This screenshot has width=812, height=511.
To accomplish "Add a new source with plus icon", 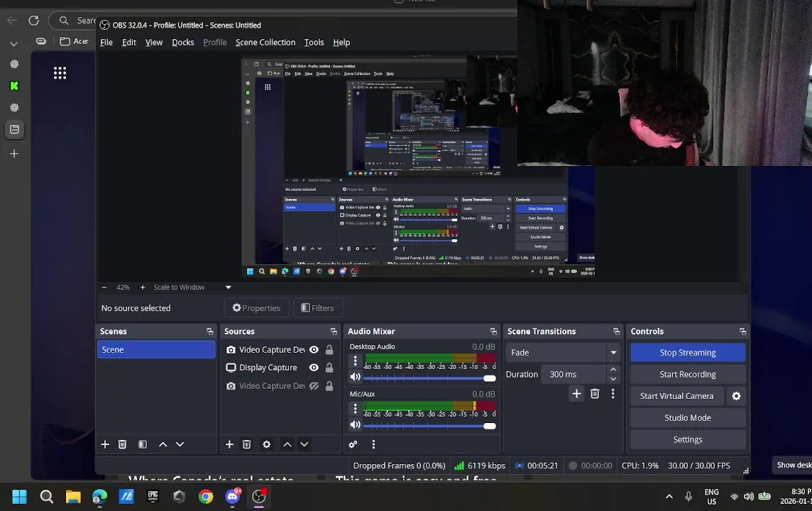I will click(x=229, y=444).
